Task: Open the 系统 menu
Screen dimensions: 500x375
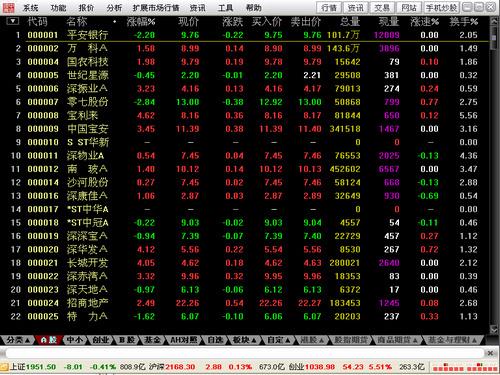Action: (x=31, y=8)
